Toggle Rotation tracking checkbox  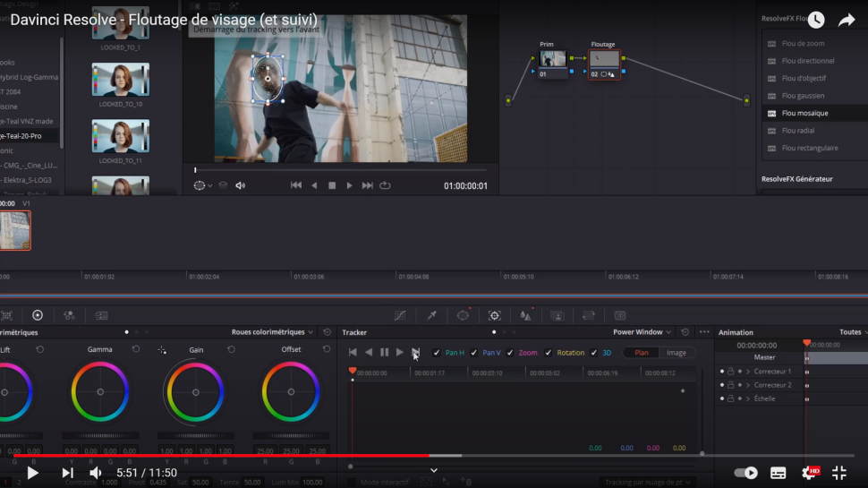(548, 352)
